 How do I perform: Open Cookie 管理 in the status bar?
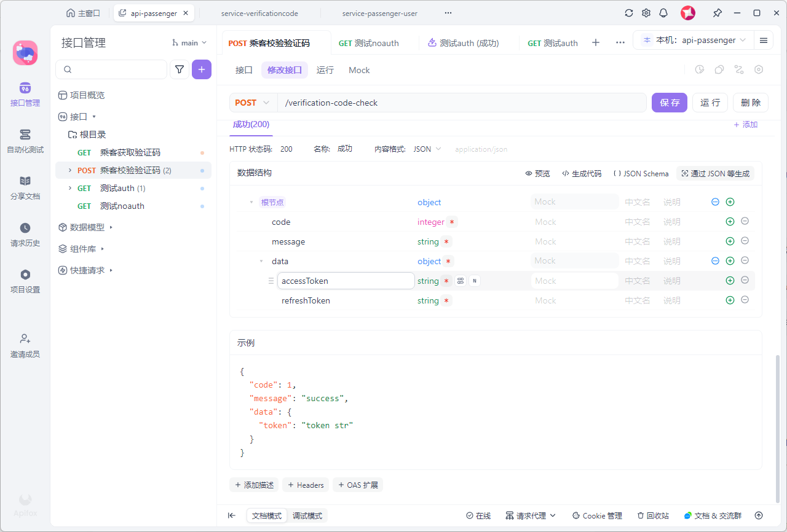596,515
